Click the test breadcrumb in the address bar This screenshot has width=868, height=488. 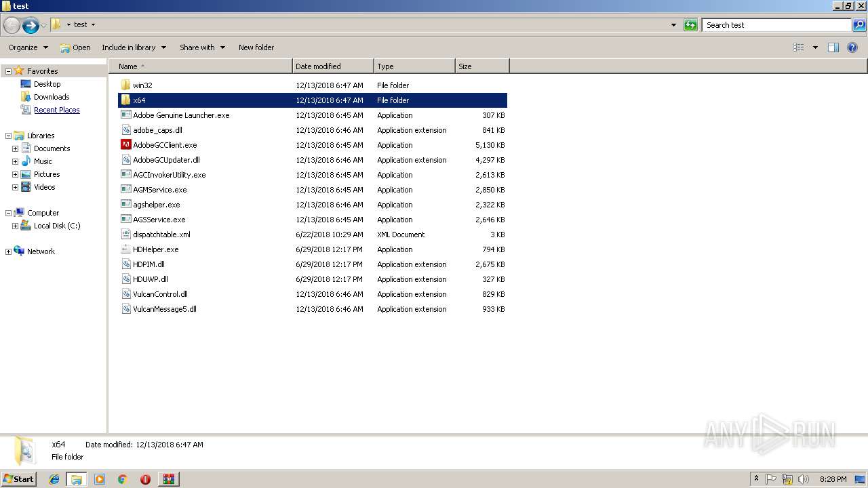click(x=81, y=25)
